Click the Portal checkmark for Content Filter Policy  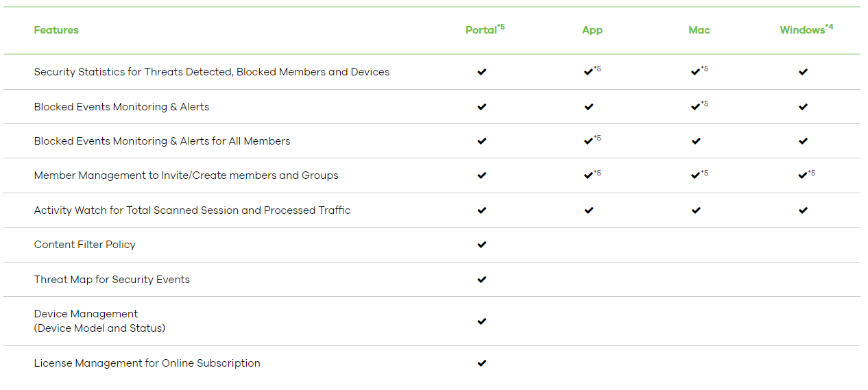[481, 245]
